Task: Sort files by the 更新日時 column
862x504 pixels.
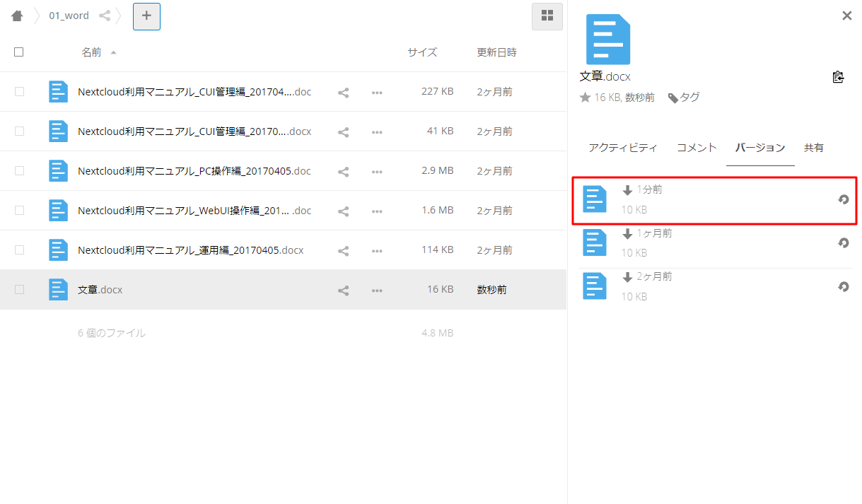Action: pos(496,52)
